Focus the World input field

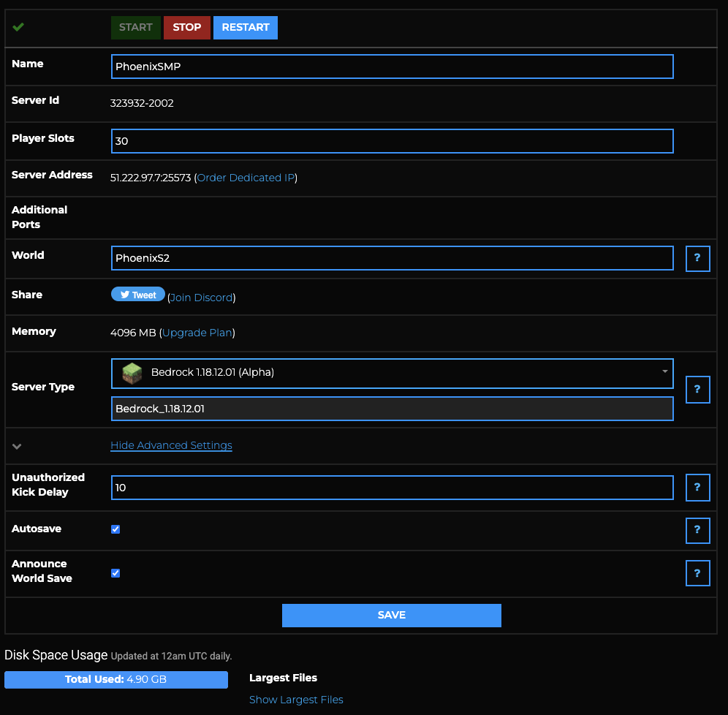point(392,258)
